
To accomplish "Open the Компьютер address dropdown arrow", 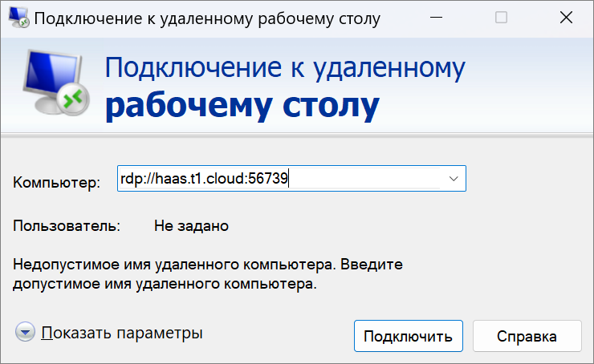I will 454,179.
